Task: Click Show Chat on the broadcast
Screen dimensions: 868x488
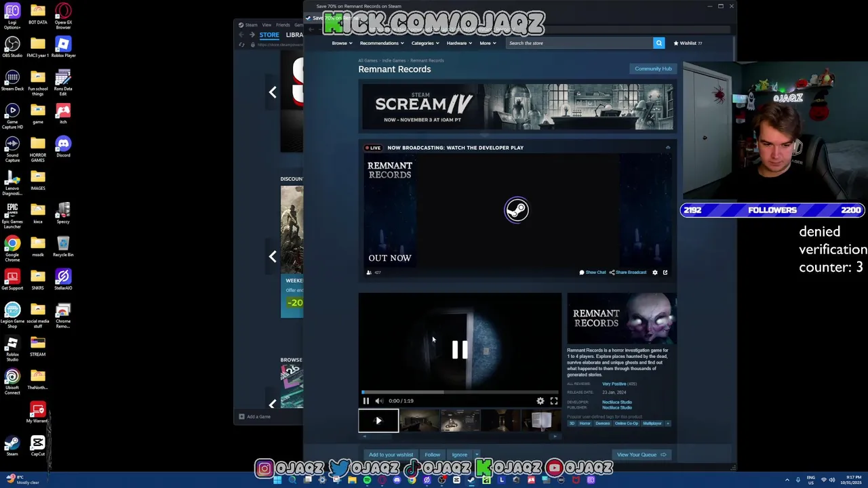Action: [593, 272]
